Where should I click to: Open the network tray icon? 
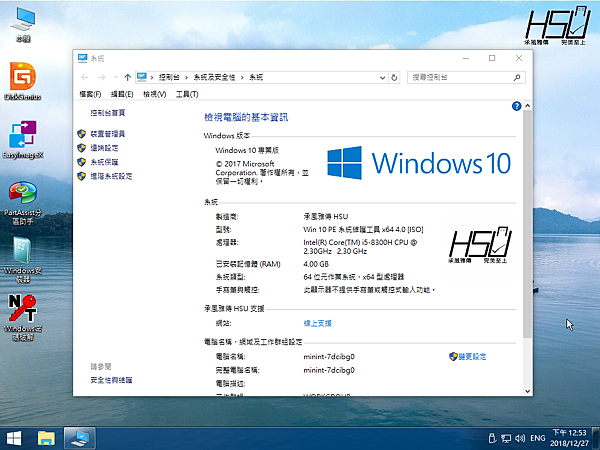coord(506,438)
